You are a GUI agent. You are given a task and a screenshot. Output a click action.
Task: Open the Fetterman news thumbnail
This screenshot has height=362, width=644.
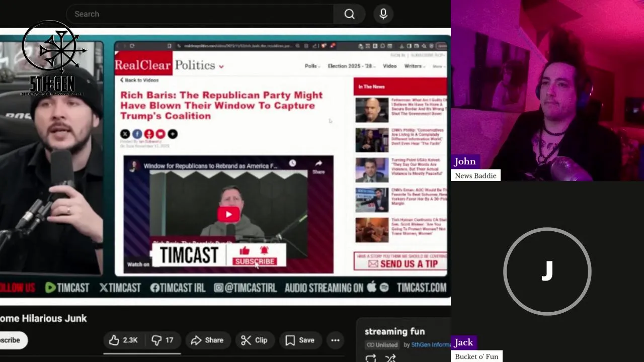pos(372,110)
